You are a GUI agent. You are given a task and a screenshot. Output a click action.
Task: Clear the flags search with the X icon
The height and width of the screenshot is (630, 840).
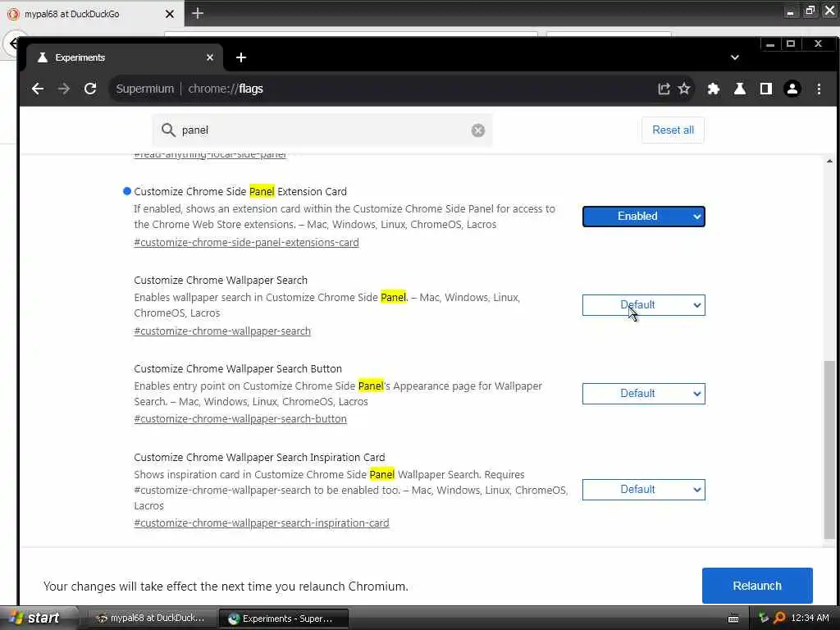[478, 130]
